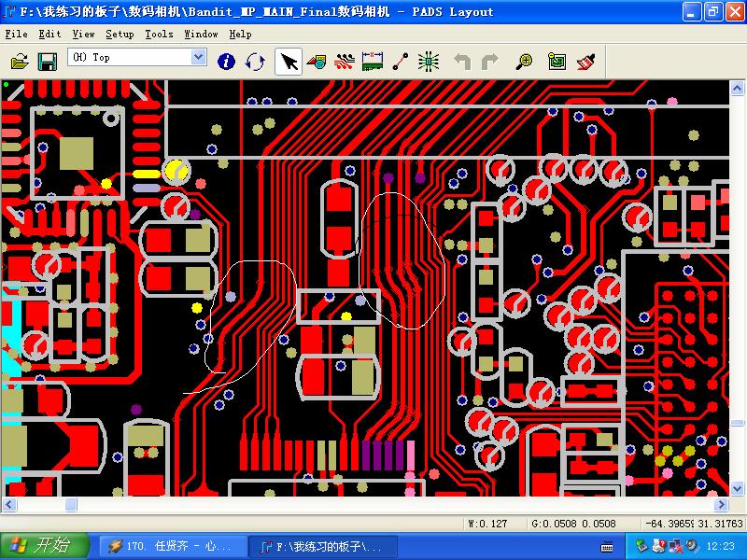
Task: Click the speaker volume tray icon
Action: pyautogui.click(x=692, y=546)
